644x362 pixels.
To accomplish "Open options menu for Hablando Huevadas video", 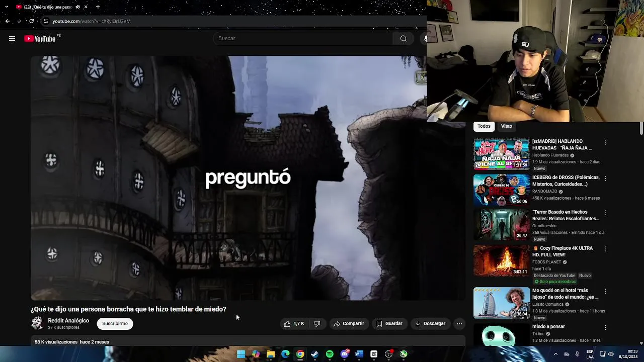I will tap(606, 142).
